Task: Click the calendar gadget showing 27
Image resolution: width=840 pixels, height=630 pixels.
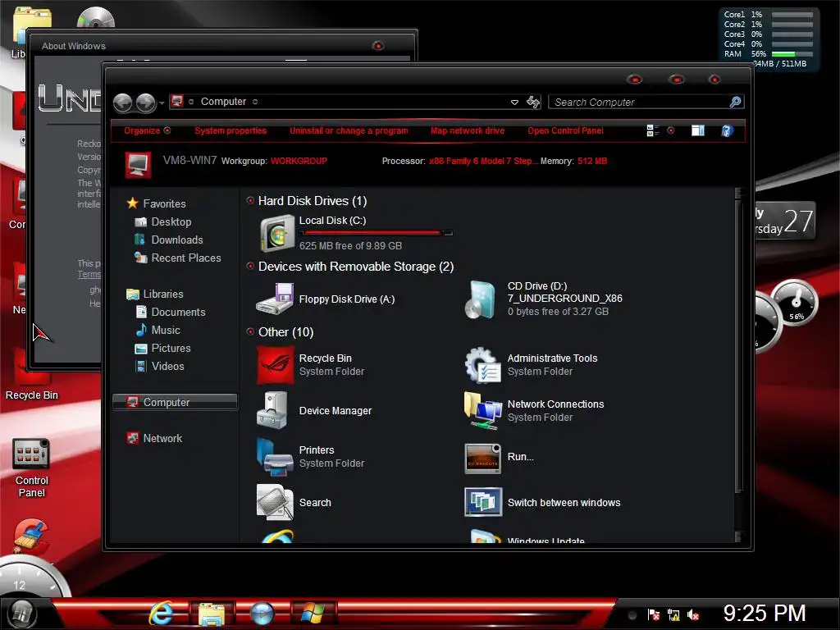Action: click(x=785, y=221)
